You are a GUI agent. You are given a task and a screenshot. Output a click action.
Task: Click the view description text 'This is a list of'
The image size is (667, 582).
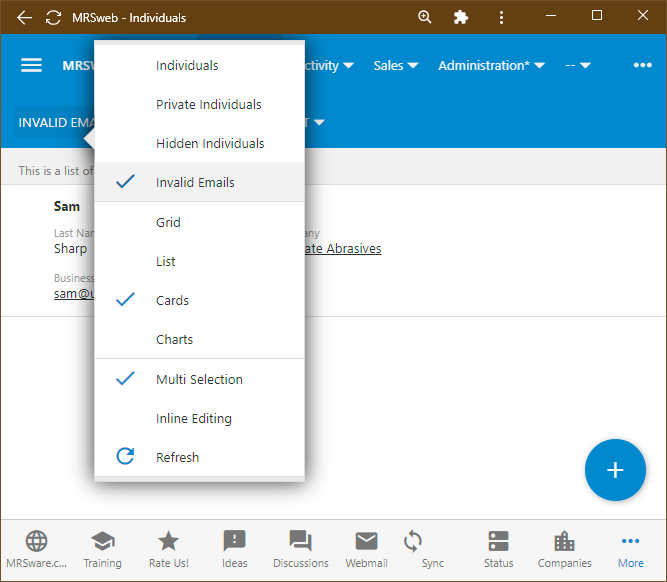pyautogui.click(x=56, y=171)
